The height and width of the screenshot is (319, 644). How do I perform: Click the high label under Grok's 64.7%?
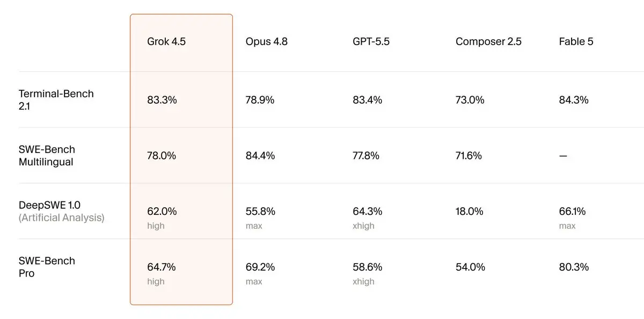[156, 281]
